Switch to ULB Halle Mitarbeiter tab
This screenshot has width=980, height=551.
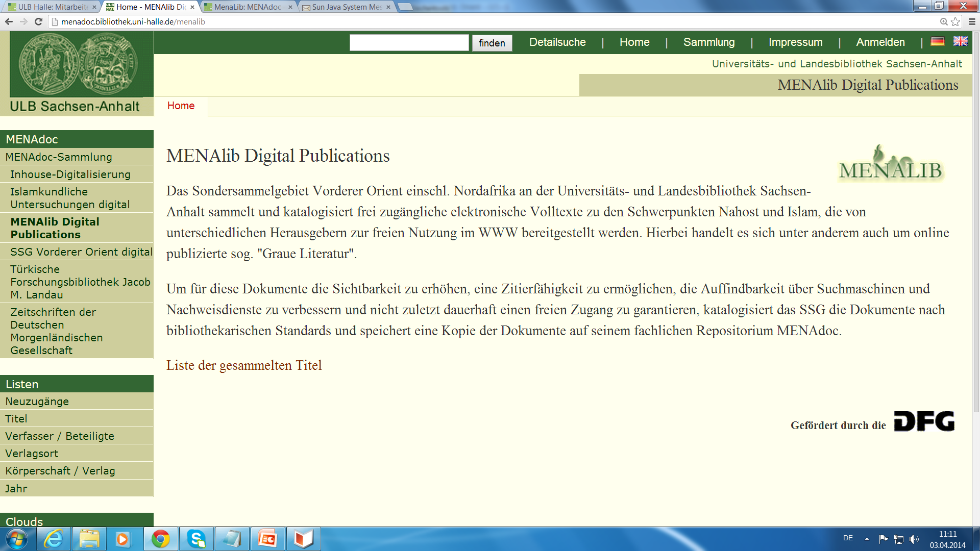pyautogui.click(x=52, y=7)
